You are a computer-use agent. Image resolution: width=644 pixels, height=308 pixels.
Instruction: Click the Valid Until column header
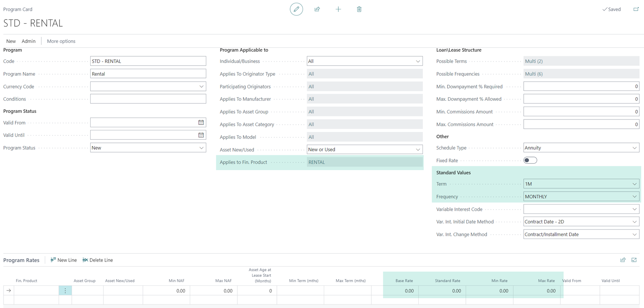pos(611,281)
